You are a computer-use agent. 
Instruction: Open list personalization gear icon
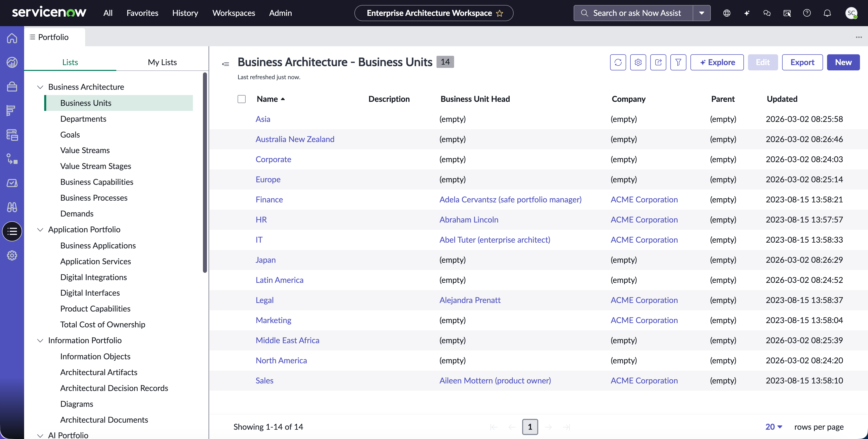tap(638, 62)
